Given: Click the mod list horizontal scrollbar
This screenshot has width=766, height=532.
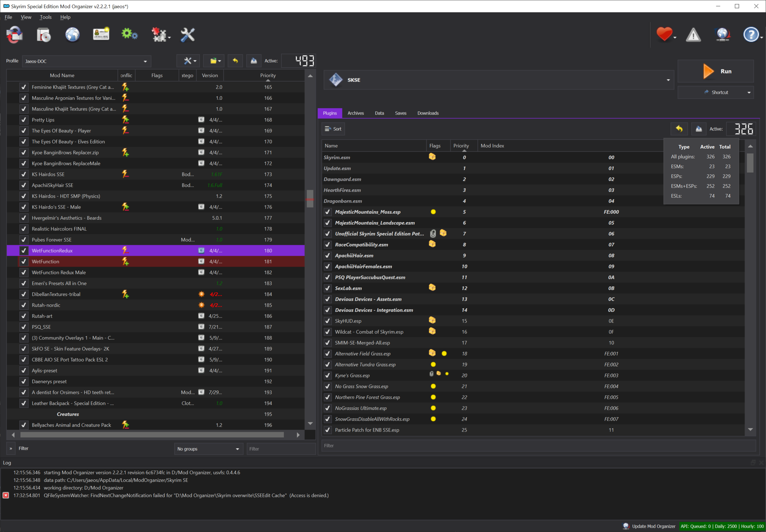Looking at the screenshot, I should click(x=152, y=435).
